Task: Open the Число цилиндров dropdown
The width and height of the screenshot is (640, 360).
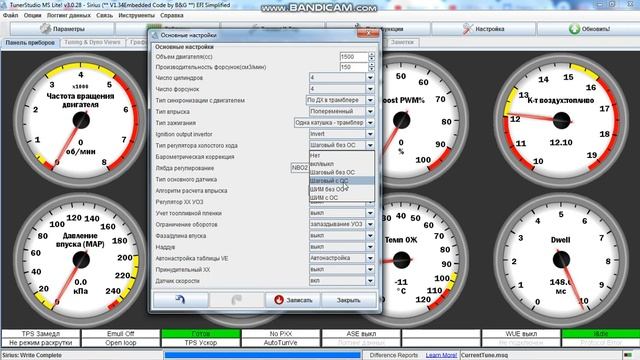Action: point(370,78)
